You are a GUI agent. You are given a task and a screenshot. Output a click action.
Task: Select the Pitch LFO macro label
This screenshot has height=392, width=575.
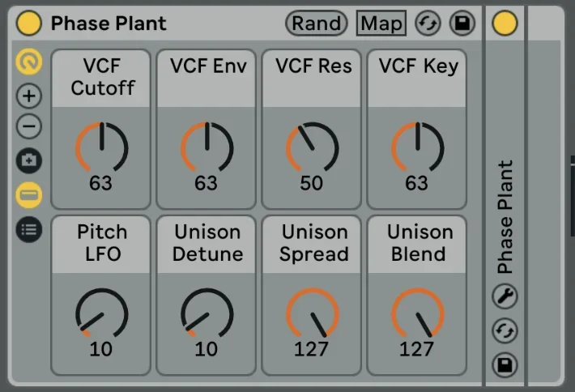[x=102, y=243]
